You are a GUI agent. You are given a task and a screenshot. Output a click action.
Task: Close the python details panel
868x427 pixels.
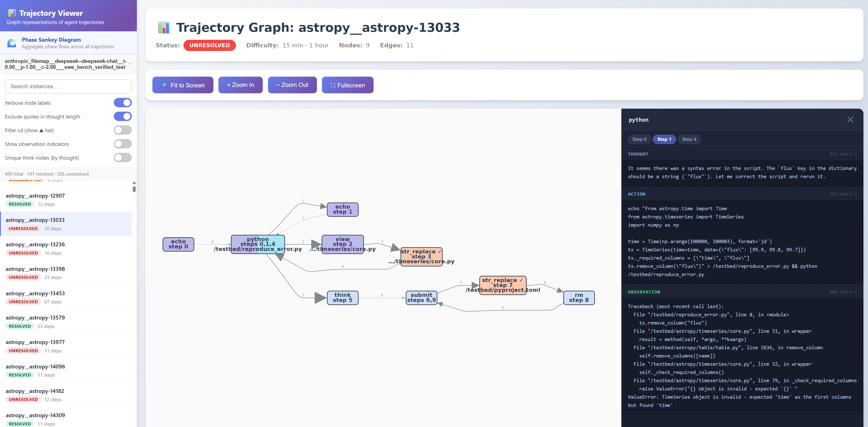pos(850,120)
